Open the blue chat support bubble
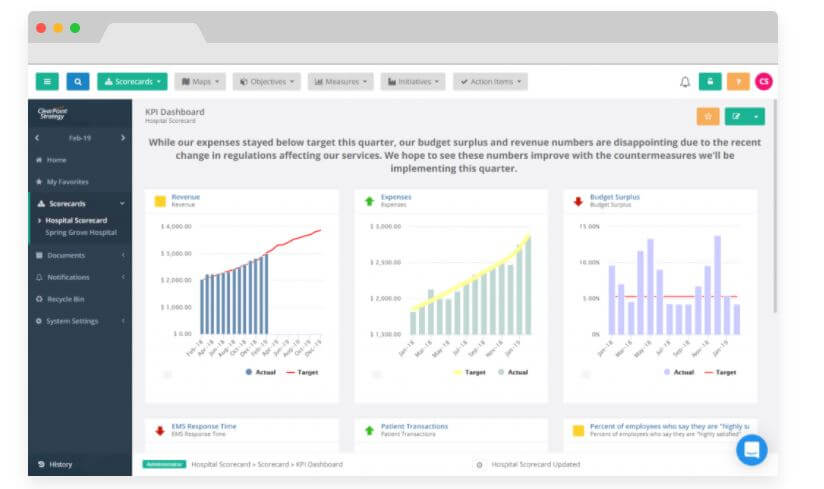The height and width of the screenshot is (489, 824). (751, 450)
